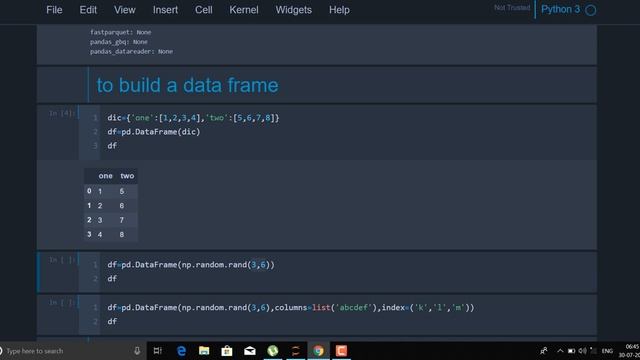Select cell with columns=list('abcdef') code
The image size is (640, 360).
[317, 315]
